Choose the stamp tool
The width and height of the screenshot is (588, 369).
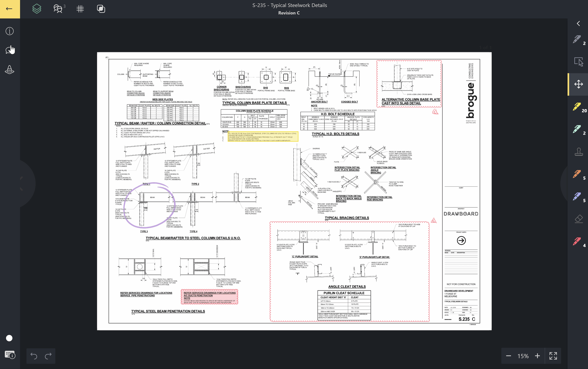579,152
